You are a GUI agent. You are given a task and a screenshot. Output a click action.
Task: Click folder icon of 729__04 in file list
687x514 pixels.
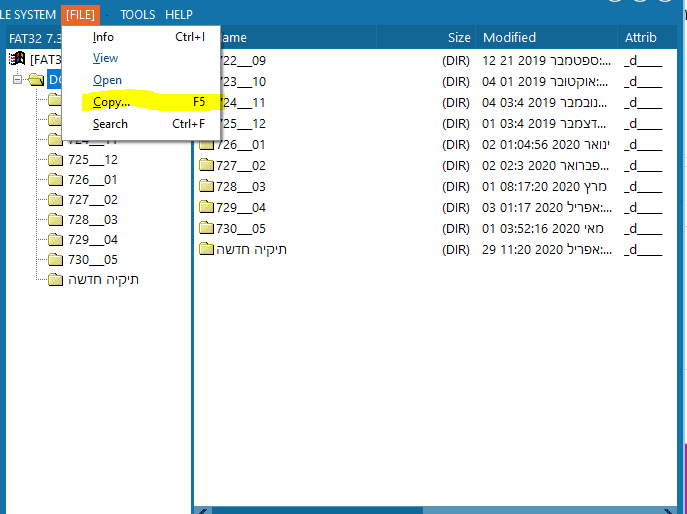tap(206, 207)
